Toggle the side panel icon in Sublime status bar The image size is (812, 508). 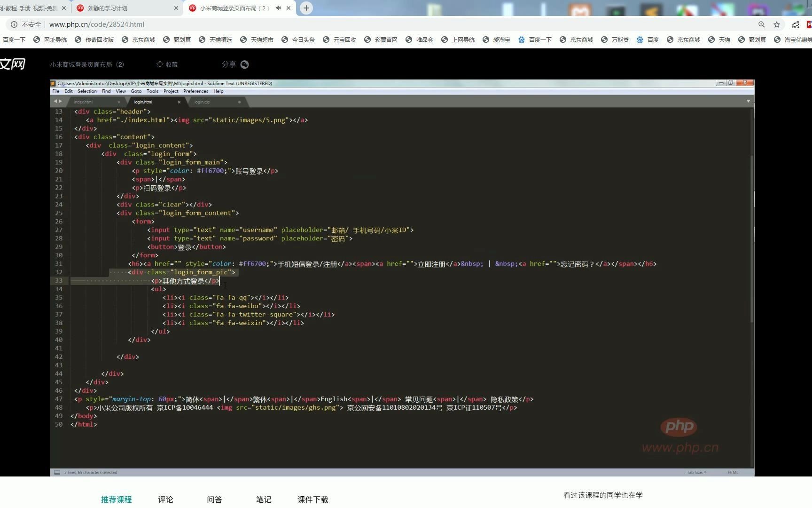click(x=57, y=472)
